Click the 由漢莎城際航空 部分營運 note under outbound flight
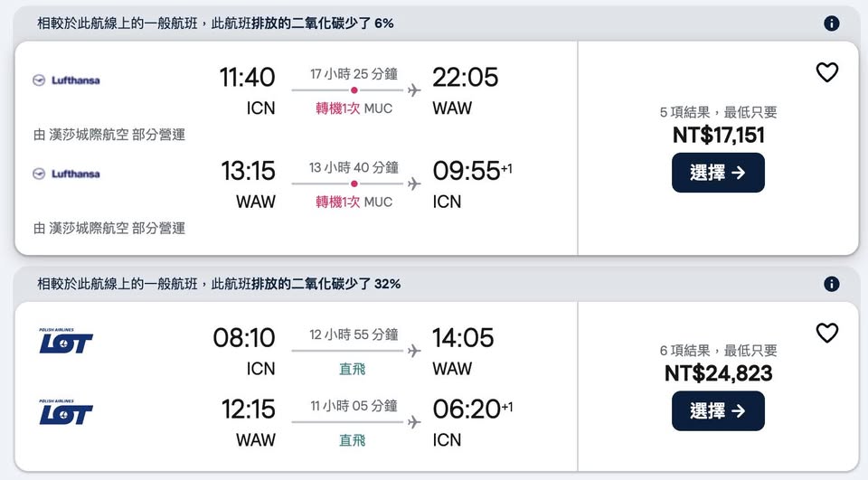Viewport: 868px width, 480px height. 109,135
